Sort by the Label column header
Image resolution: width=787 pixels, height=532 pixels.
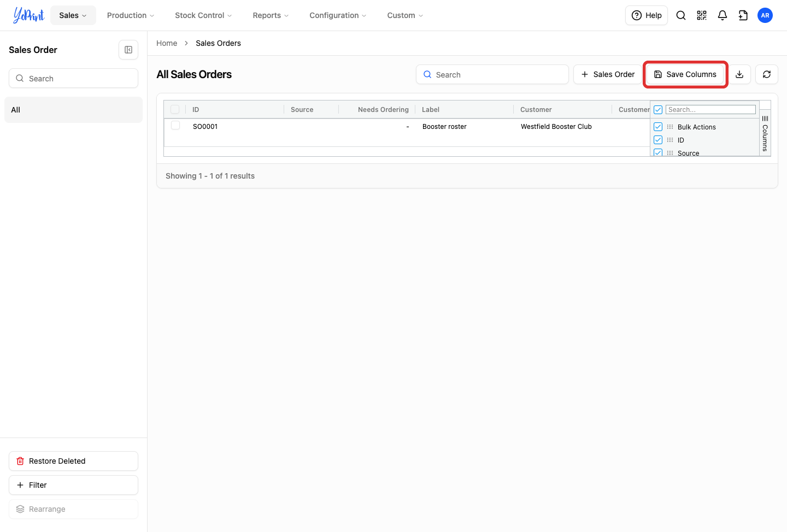point(431,110)
